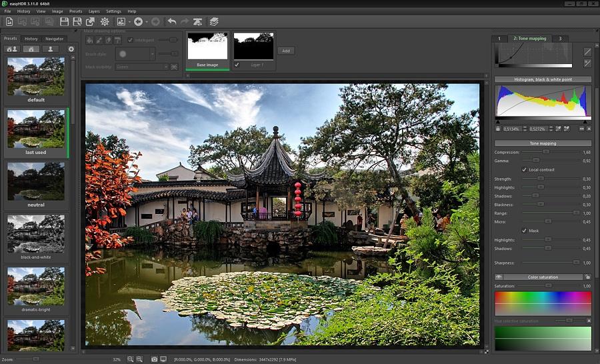Add new preset with plus icon

(71, 49)
